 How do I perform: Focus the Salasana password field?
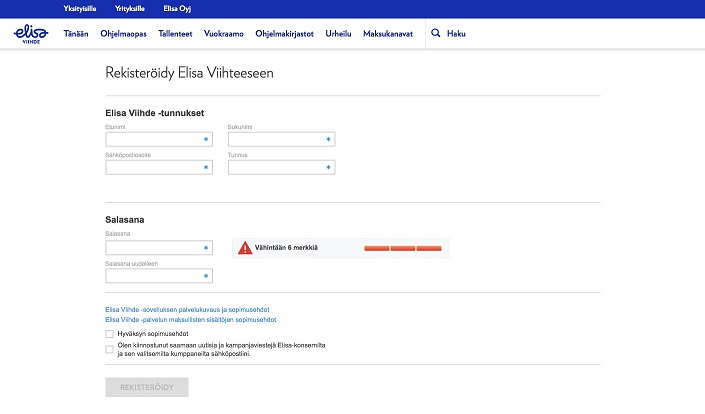(x=159, y=248)
